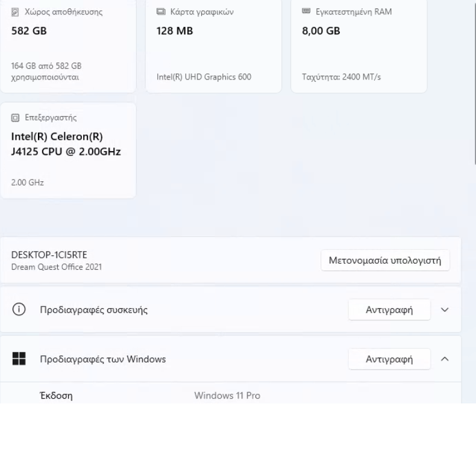Select the 8,00 GB installed RAM value

(321, 31)
